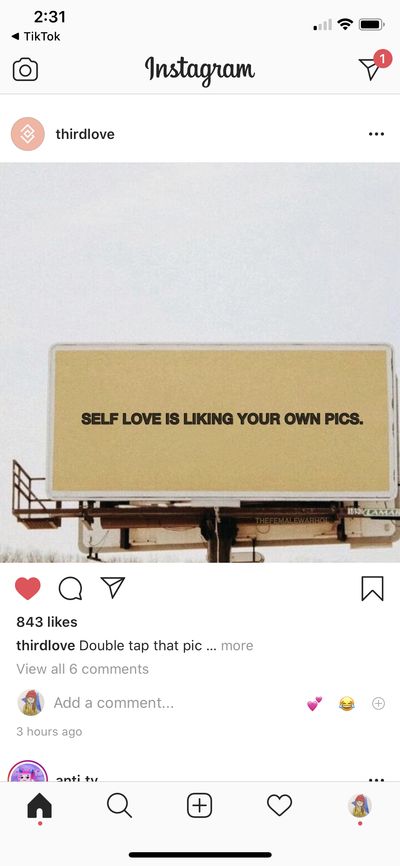
Task: Open direct messages paper plane icon
Action: coord(370,69)
